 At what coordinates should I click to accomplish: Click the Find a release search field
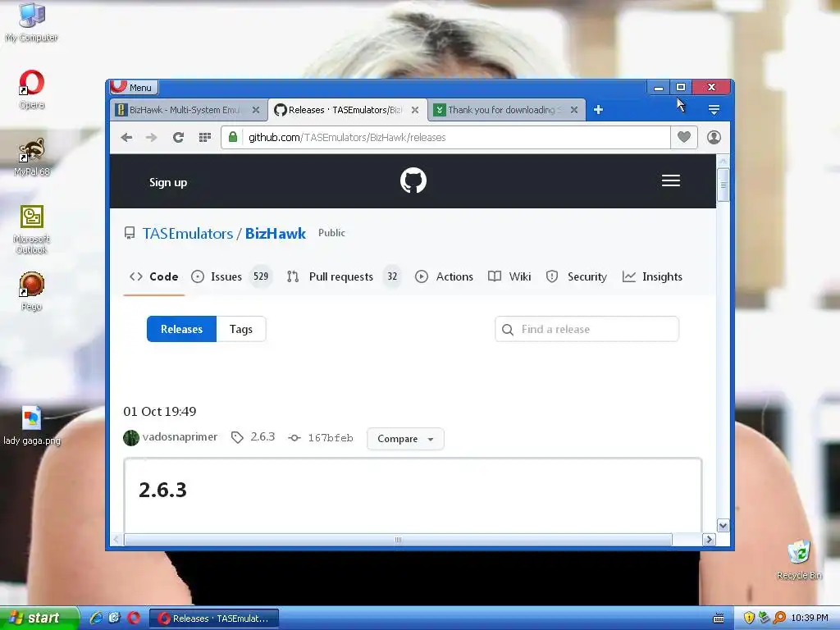coord(587,329)
